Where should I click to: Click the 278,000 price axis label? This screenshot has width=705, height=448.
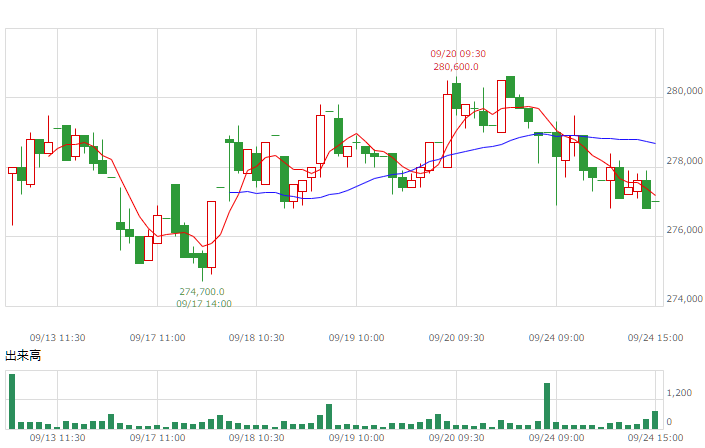[684, 161]
